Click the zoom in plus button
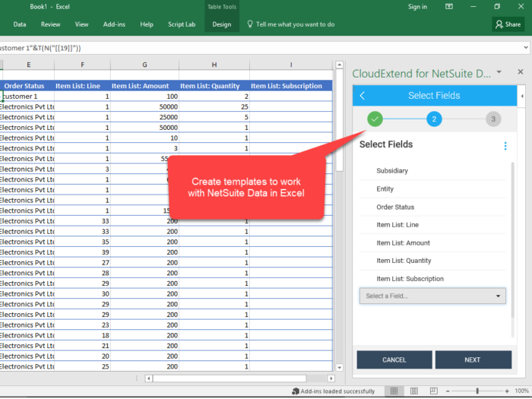Screen dimensions: 532x399 pos(507,391)
